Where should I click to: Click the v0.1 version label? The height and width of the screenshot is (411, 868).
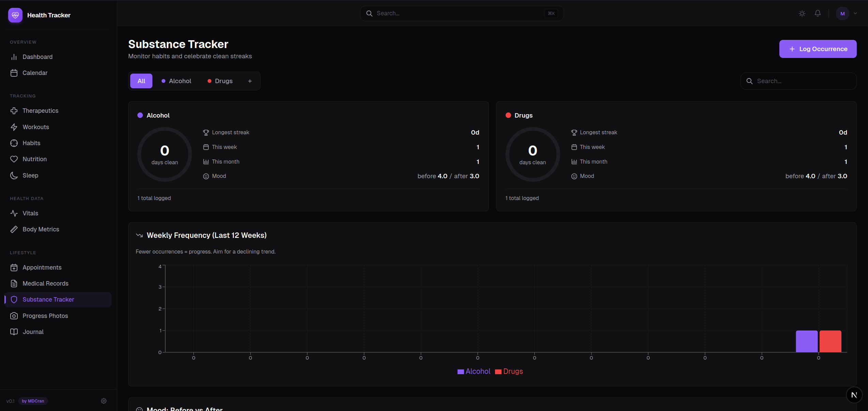pos(10,401)
